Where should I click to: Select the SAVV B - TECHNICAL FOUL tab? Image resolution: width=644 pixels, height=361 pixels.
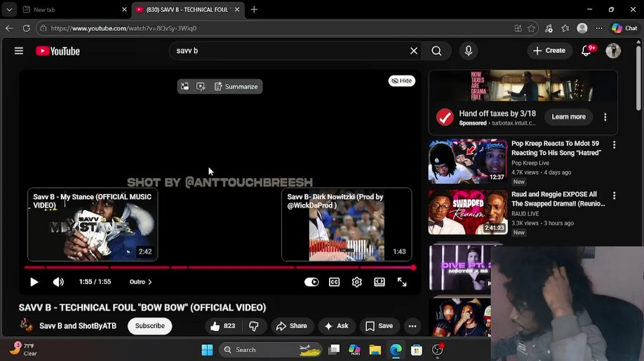187,10
